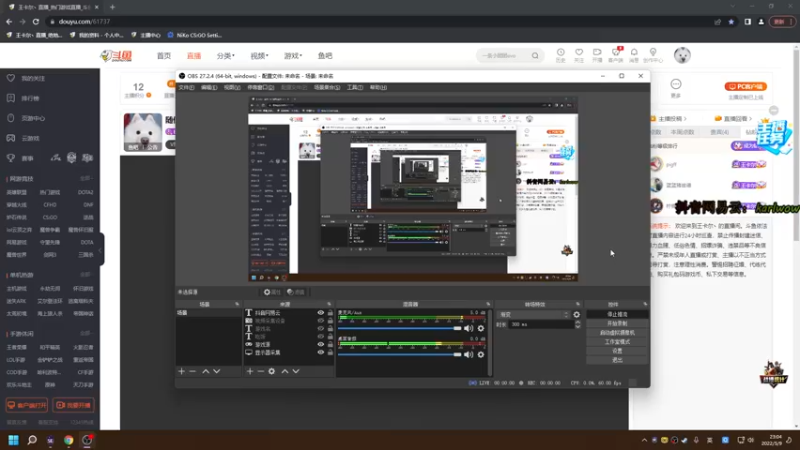Open Windows Start button on taskbar

(13, 440)
